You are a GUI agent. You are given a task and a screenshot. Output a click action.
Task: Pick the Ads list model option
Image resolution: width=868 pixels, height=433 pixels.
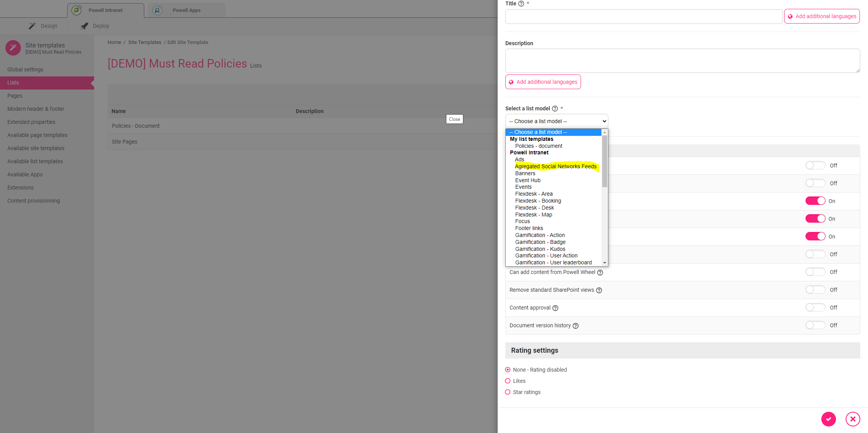[x=520, y=159]
